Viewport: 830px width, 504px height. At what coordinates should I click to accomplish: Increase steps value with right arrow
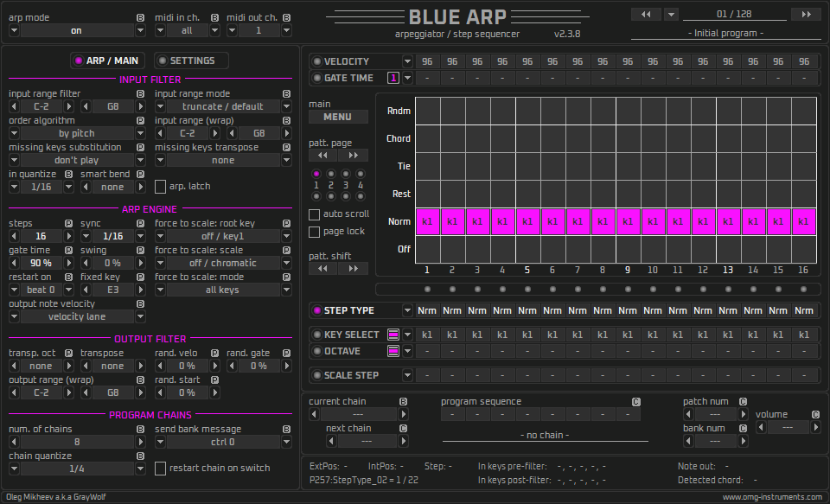coord(68,236)
